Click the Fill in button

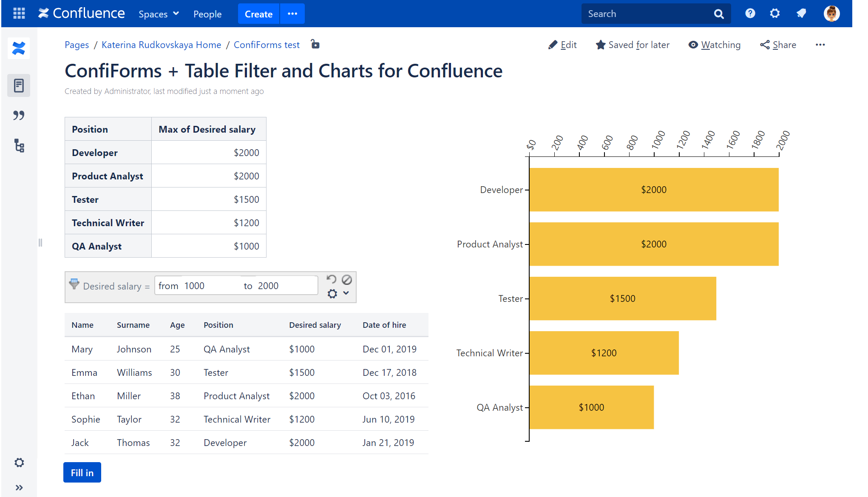pyautogui.click(x=82, y=472)
